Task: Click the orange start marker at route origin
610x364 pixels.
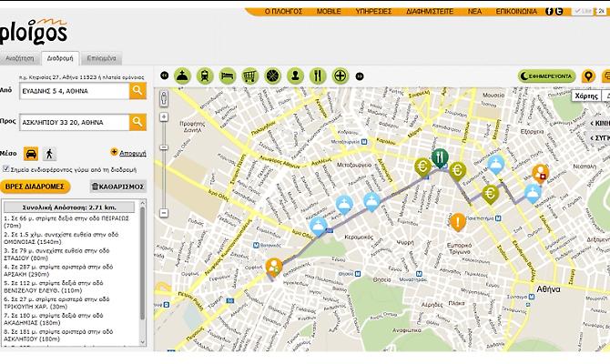Action: (274, 268)
